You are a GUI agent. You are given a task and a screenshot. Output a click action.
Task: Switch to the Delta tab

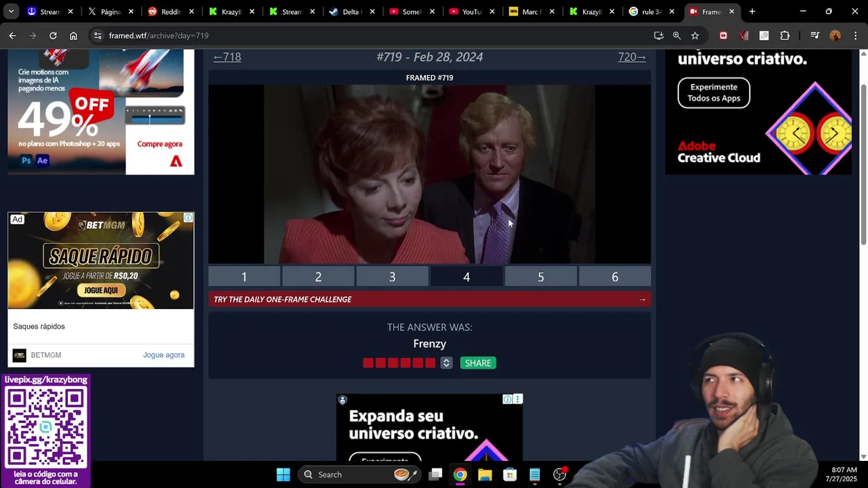[x=351, y=12]
